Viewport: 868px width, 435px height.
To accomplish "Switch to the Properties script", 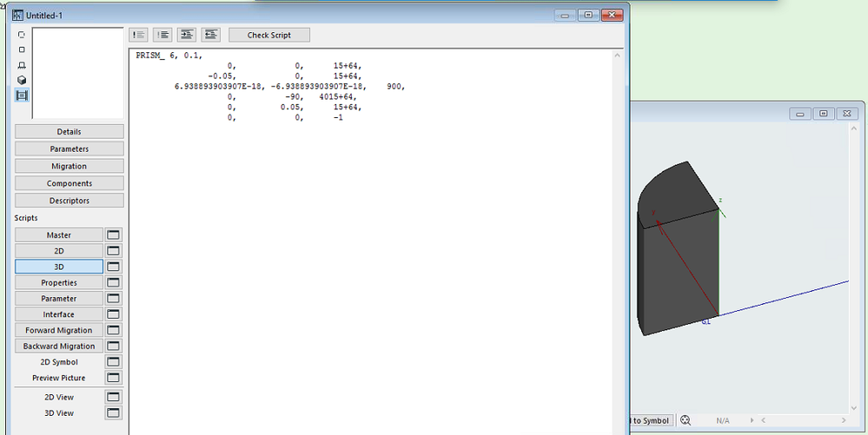I will [x=59, y=283].
